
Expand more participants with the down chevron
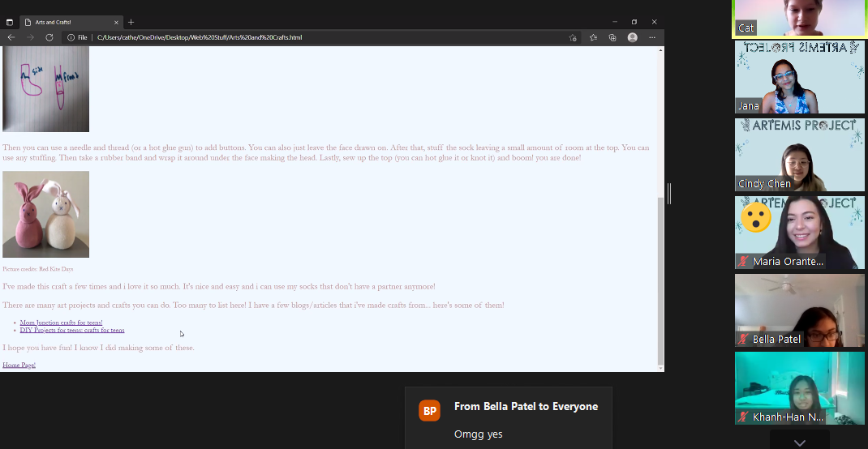[x=799, y=443]
